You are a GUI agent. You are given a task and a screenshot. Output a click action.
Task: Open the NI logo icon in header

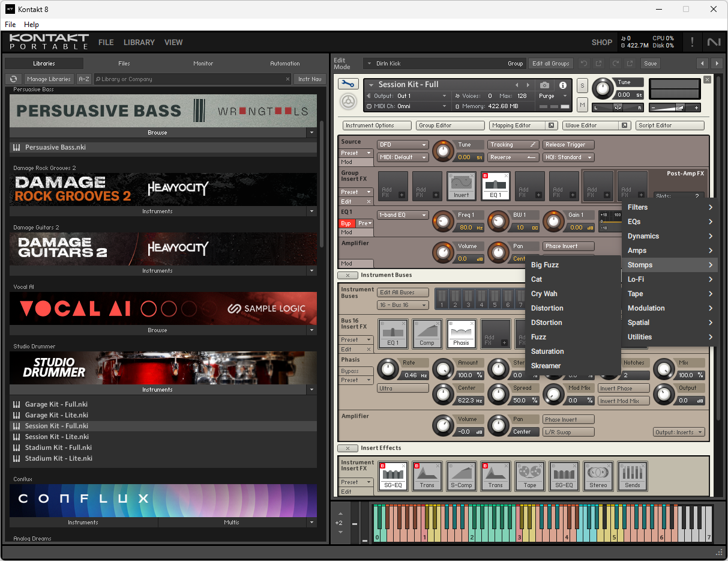click(714, 42)
